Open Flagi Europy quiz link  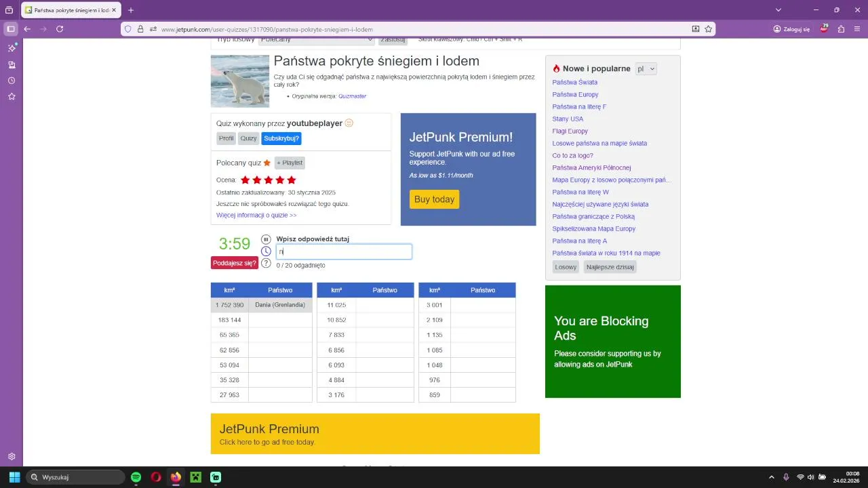[x=570, y=131]
